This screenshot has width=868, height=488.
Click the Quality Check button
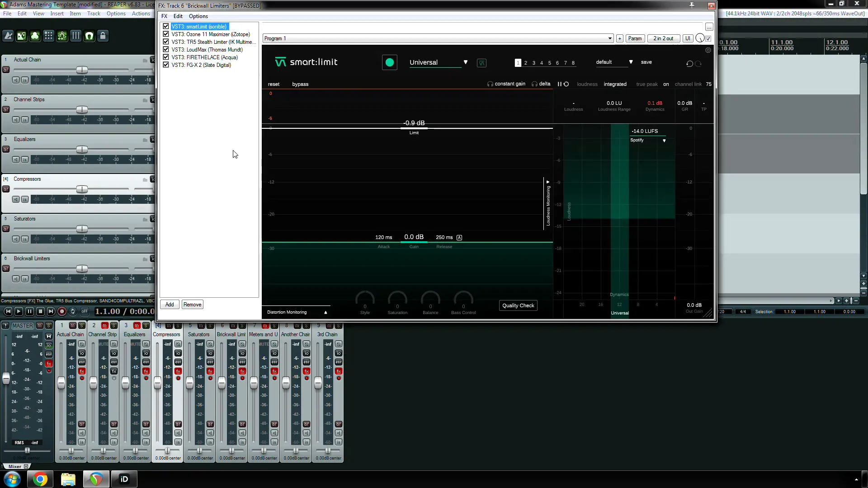(x=518, y=305)
